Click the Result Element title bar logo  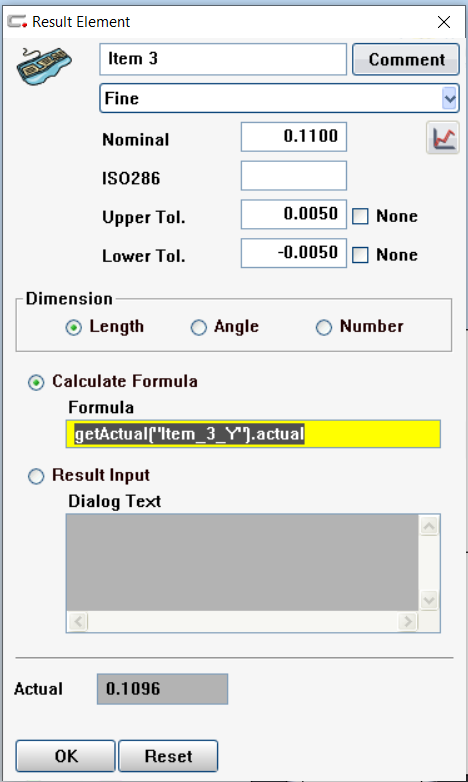point(17,21)
